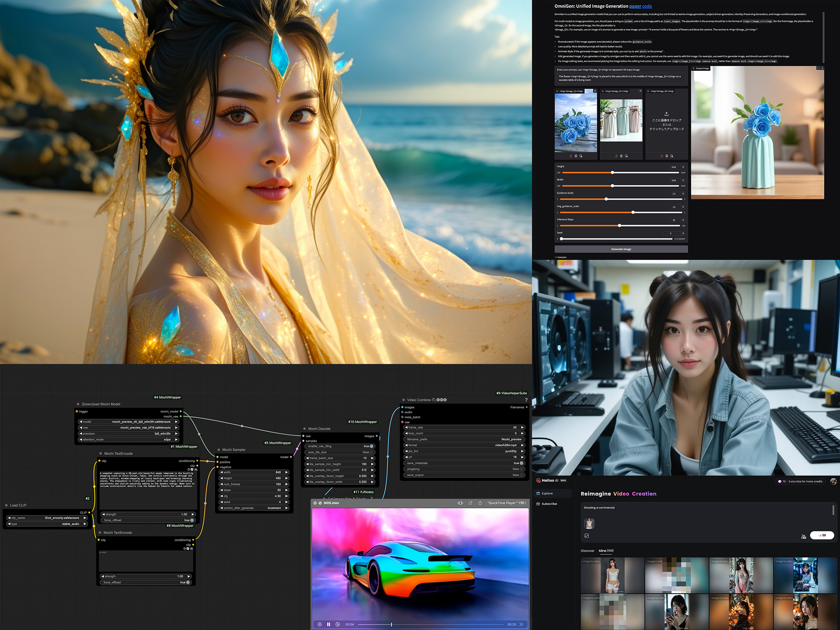Download the OmniGen output image
840x630 pixels.
[x=822, y=68]
